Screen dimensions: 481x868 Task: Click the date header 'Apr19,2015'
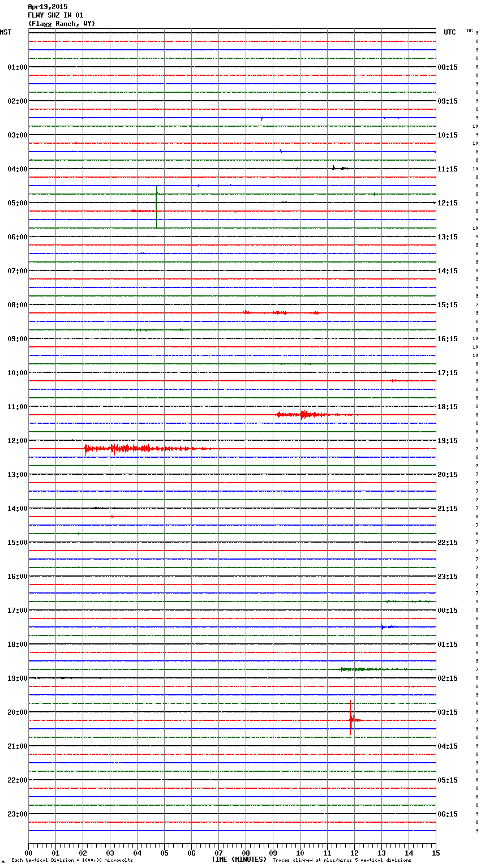pyautogui.click(x=48, y=7)
